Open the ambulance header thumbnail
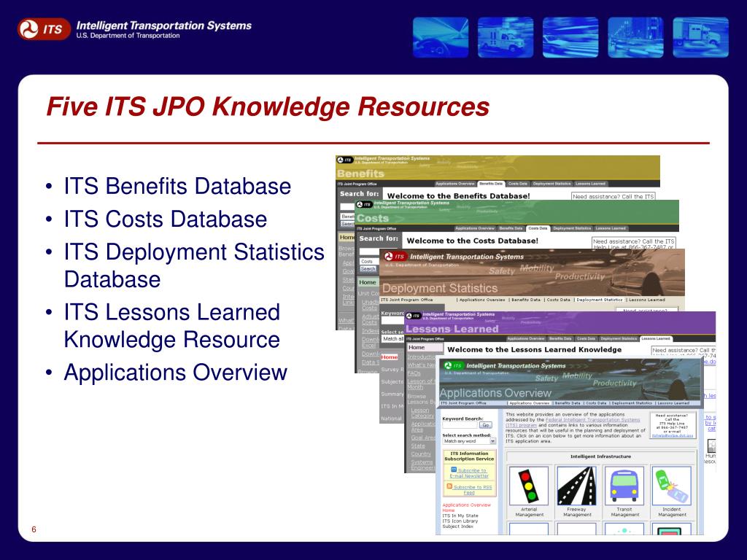Image resolution: width=747 pixels, height=560 pixels. pyautogui.click(x=506, y=37)
